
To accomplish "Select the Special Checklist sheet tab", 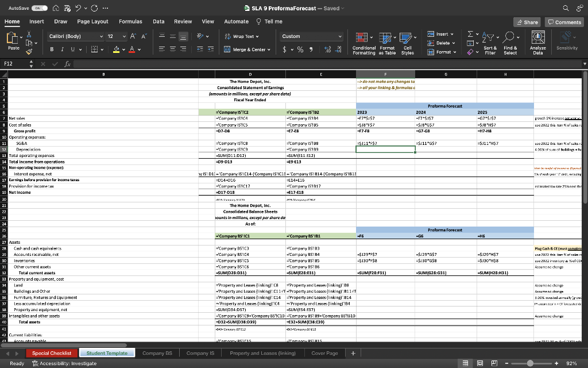I will click(52, 353).
